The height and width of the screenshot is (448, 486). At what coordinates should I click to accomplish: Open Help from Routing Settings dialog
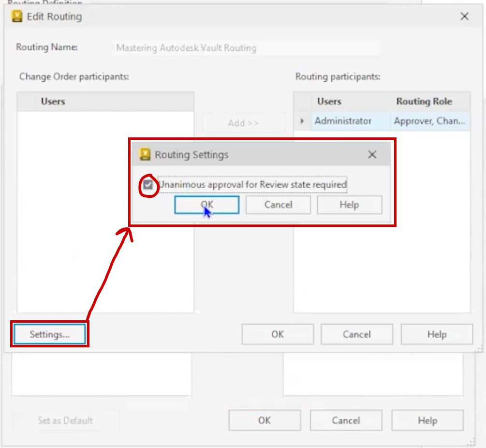coord(349,205)
